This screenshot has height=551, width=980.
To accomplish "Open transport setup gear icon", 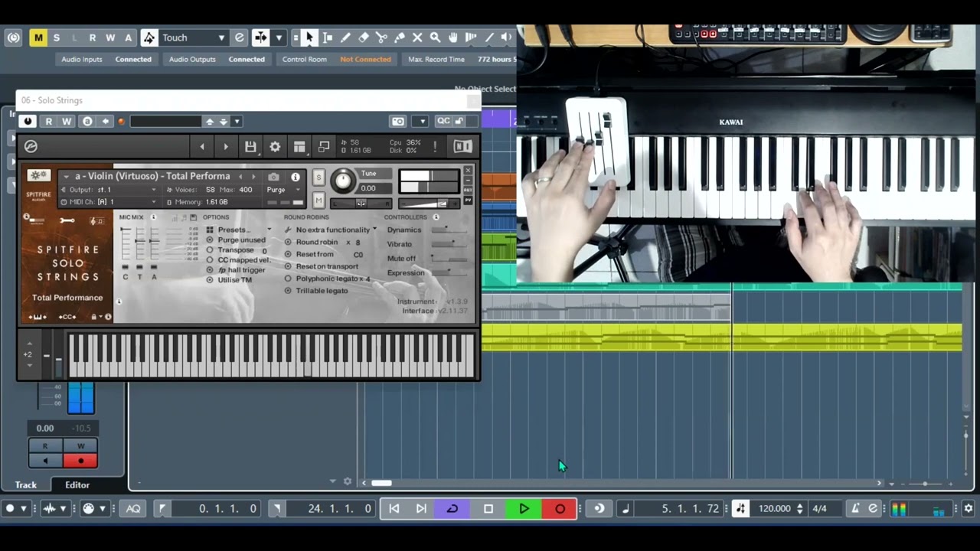I will pos(968,508).
